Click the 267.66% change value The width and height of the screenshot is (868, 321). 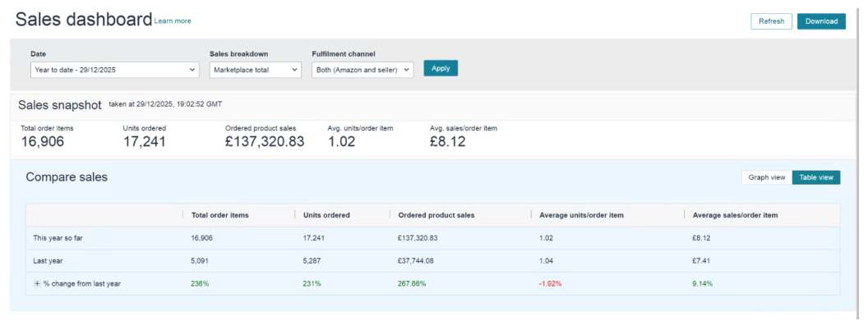[412, 283]
